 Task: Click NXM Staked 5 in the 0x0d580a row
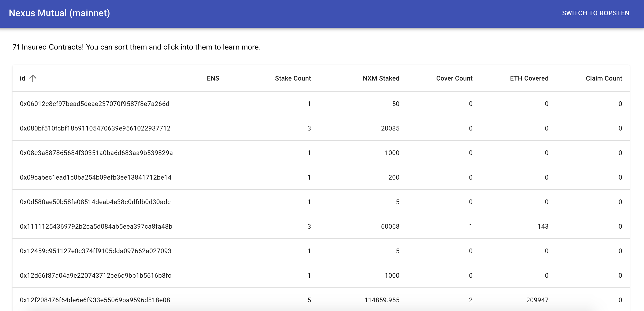(397, 202)
